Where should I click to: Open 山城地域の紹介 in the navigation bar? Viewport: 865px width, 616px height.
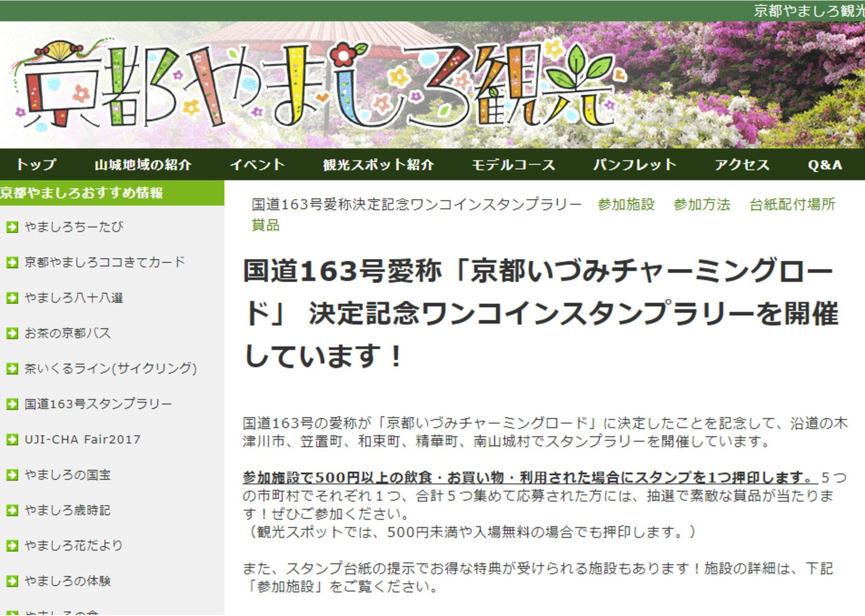tap(143, 165)
